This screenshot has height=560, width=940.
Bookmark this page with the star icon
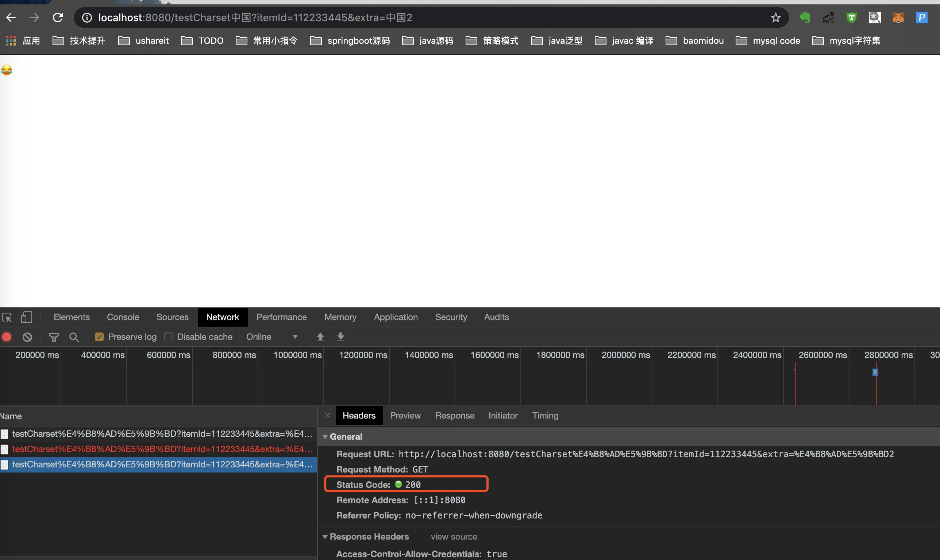point(775,18)
